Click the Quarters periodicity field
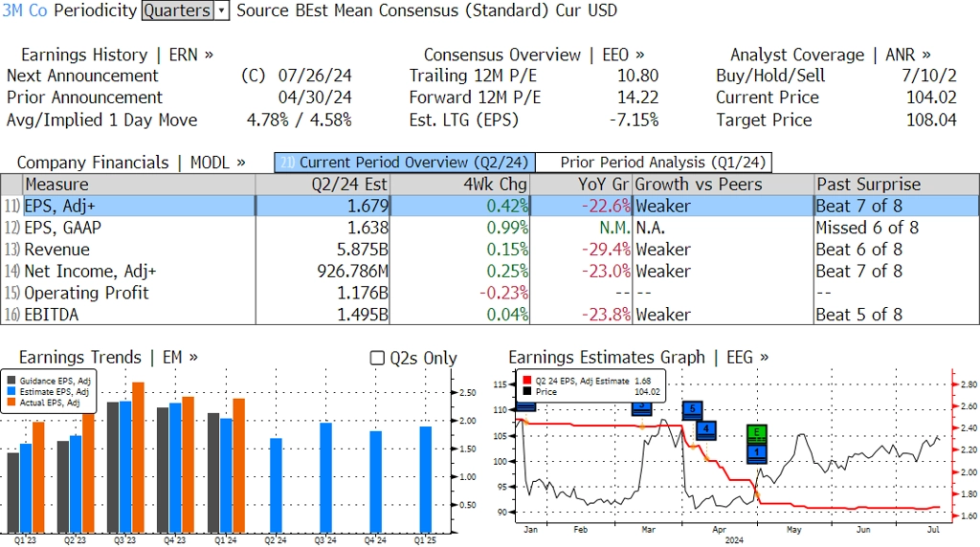 [x=177, y=11]
